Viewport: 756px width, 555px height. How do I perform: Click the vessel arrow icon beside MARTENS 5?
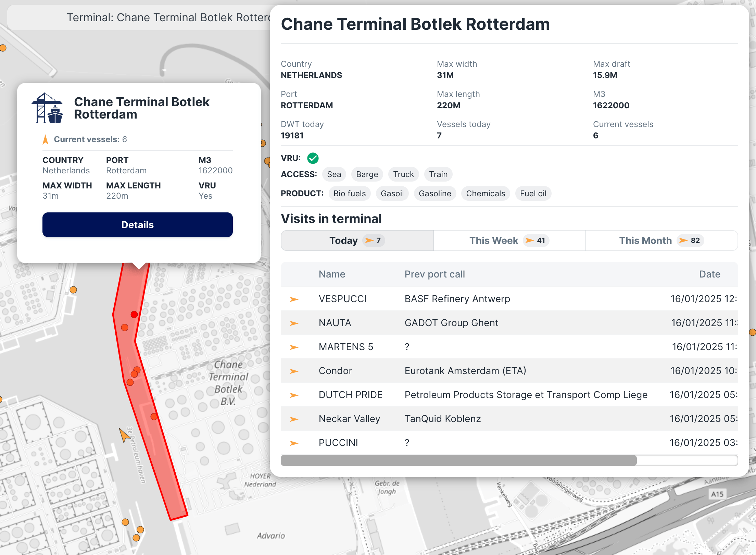pyautogui.click(x=294, y=347)
